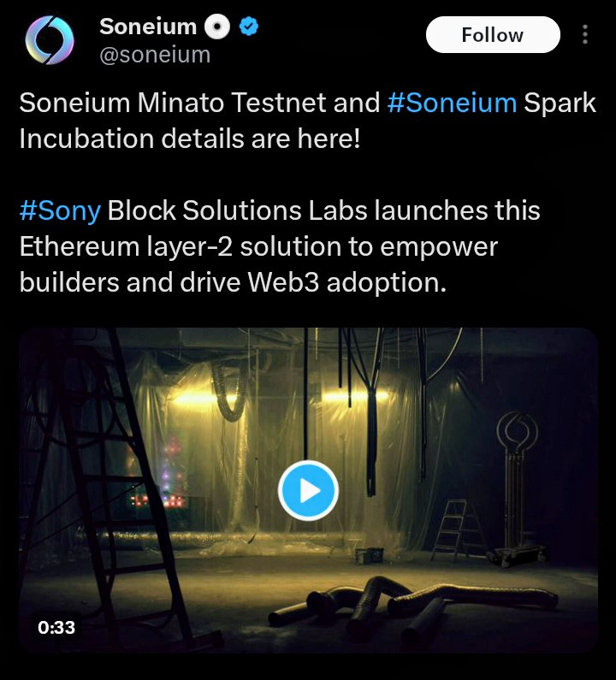This screenshot has width=616, height=680.
Task: Open the #Soneium hashtag
Action: coord(452,103)
